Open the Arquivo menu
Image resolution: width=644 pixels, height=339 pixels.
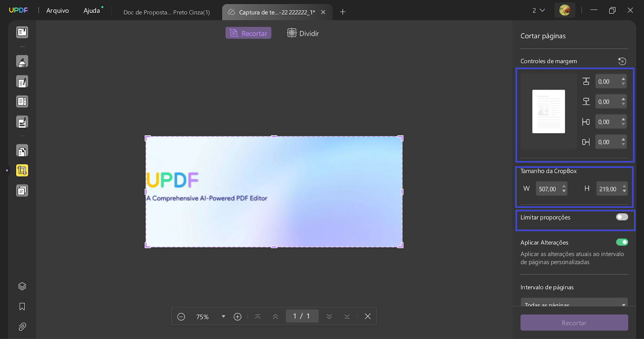pyautogui.click(x=58, y=10)
